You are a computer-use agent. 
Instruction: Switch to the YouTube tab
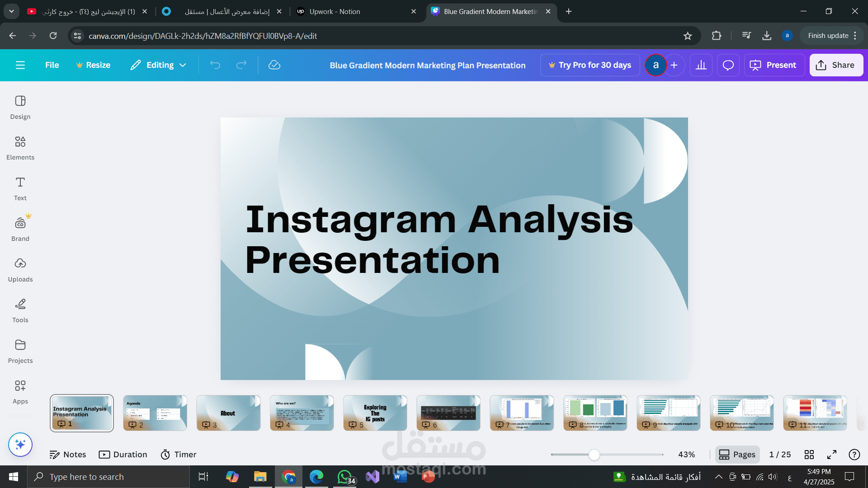87,11
